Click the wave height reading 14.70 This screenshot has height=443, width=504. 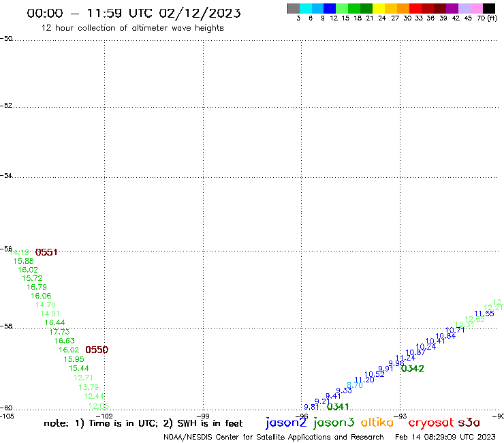point(46,305)
